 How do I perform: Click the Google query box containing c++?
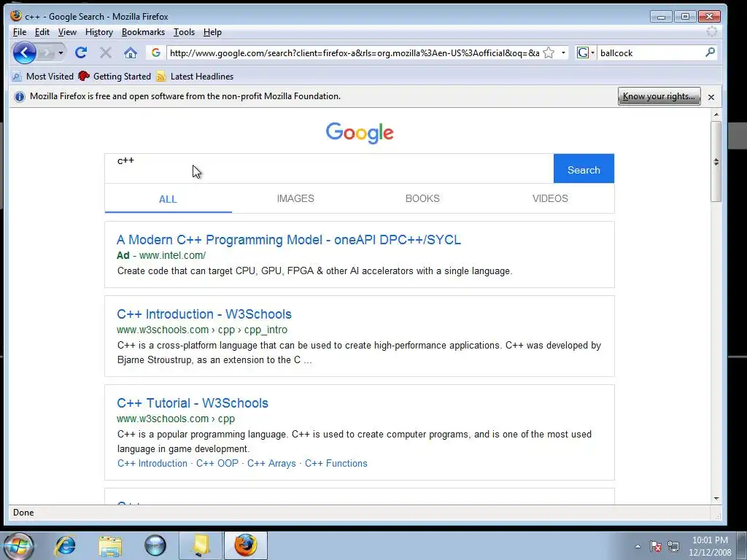(329, 168)
